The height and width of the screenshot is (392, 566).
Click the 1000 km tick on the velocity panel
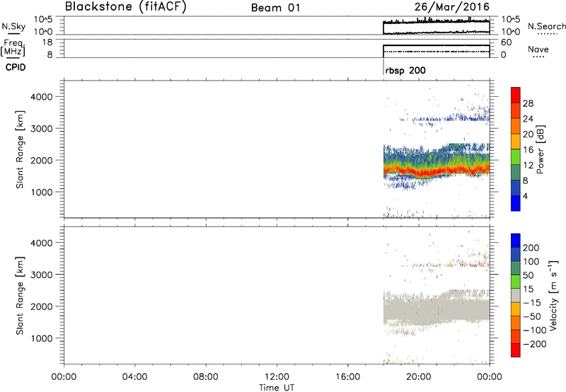point(42,339)
